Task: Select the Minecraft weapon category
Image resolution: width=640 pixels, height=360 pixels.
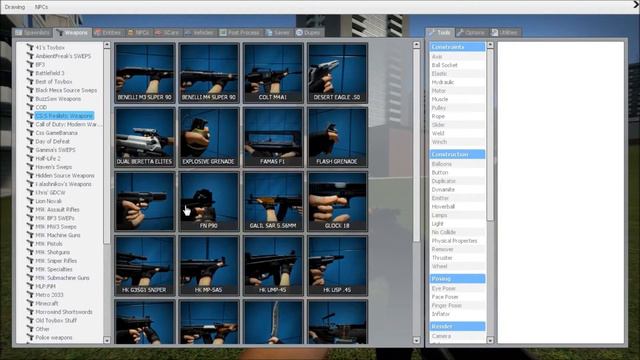Action: click(x=47, y=303)
